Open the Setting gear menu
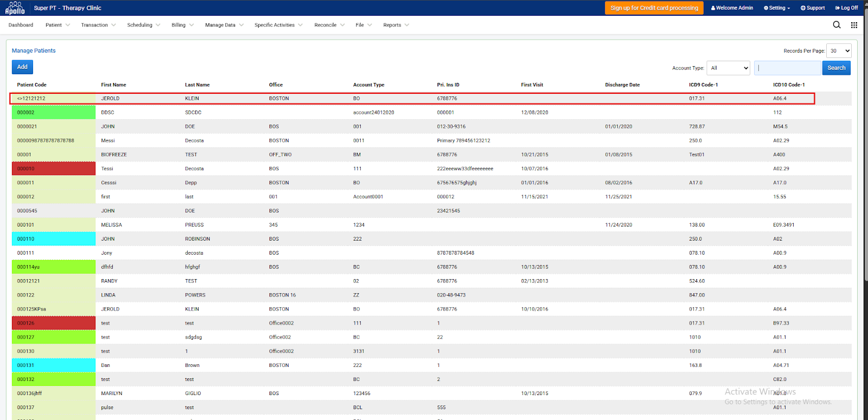This screenshot has width=868, height=420. [x=776, y=8]
